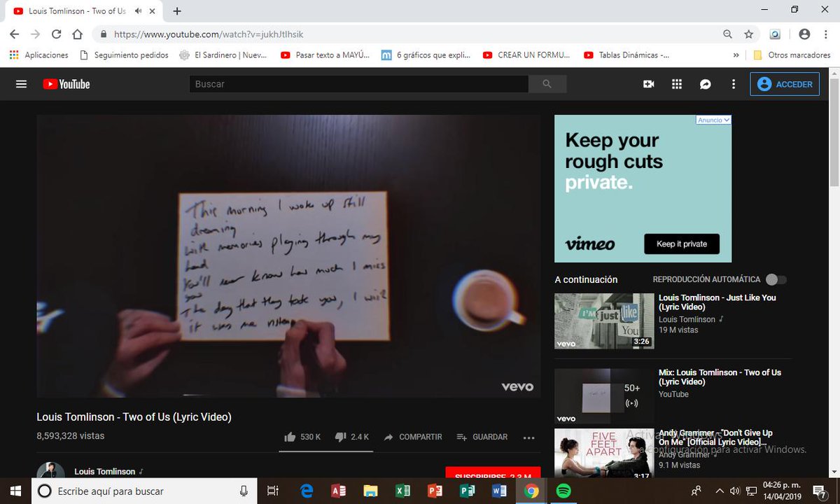
Task: Open the 6 gráficos que expli... bookmark
Action: click(x=426, y=55)
